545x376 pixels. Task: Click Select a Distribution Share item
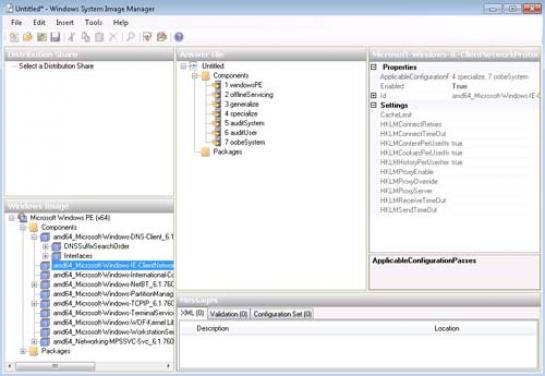(x=56, y=66)
